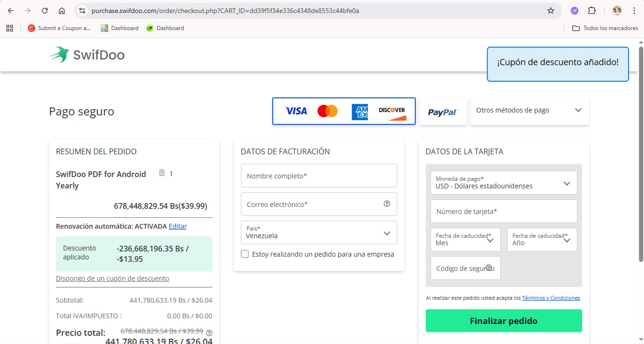Focus the Correo electrónico field
The height and width of the screenshot is (344, 644).
[x=319, y=204]
